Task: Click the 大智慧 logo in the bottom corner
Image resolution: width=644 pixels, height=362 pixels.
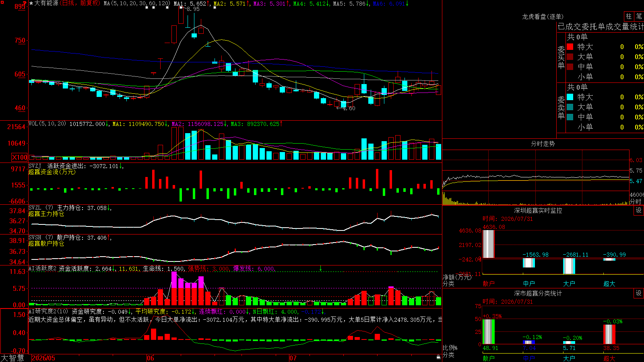Action: 12,358
